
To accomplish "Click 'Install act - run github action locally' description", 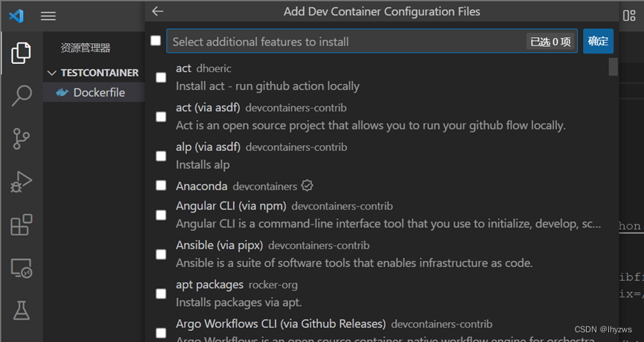I will click(x=268, y=86).
